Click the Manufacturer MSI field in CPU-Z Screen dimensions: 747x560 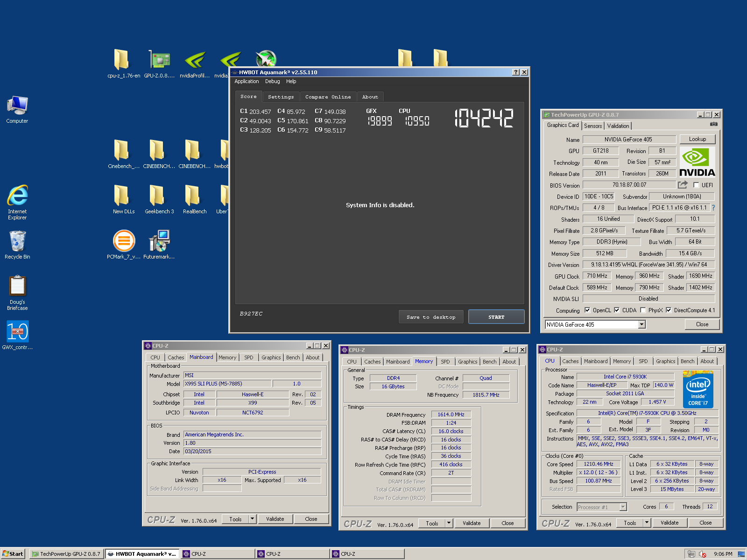tap(252, 375)
